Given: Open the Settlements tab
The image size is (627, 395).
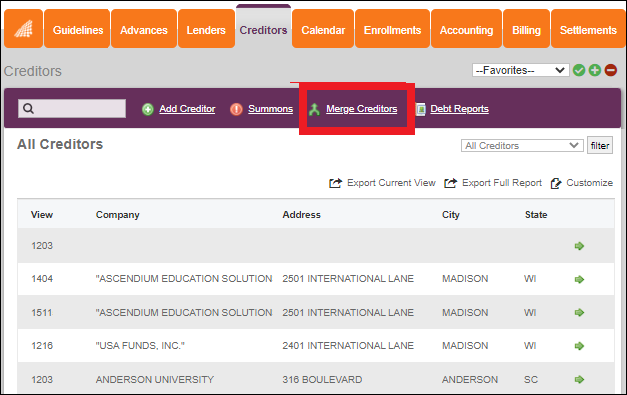Looking at the screenshot, I should 588,29.
